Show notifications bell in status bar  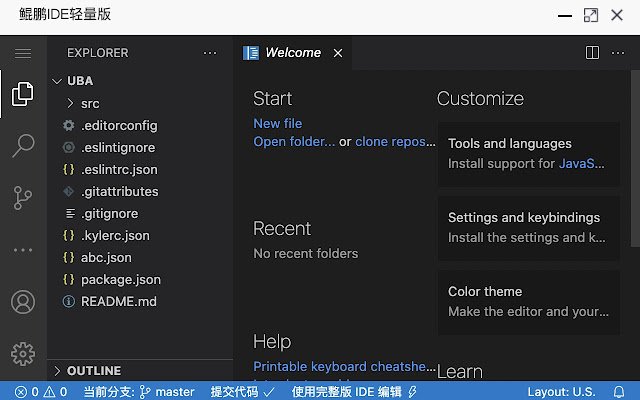coord(619,392)
